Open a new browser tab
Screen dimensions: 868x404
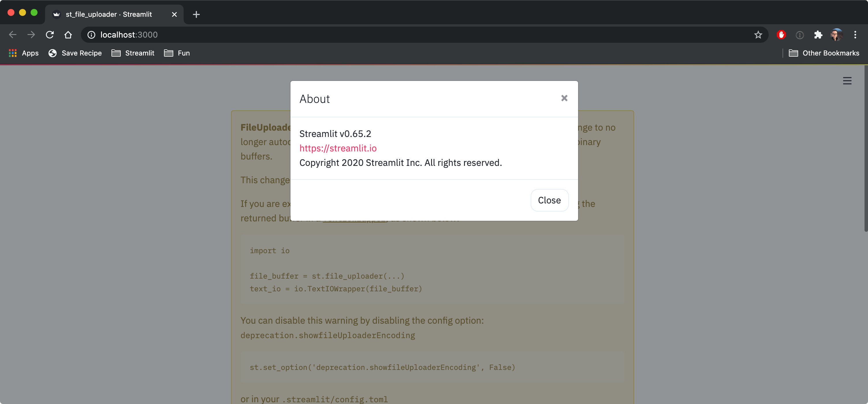tap(196, 14)
